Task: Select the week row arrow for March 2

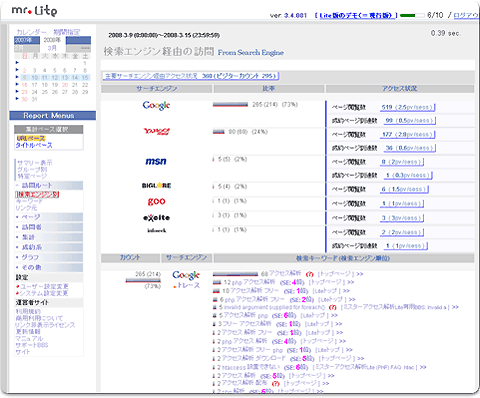Action: click(x=17, y=70)
